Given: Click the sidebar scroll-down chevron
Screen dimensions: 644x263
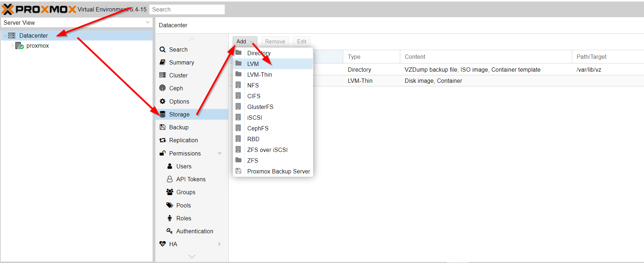Looking at the screenshot, I should click(192, 257).
